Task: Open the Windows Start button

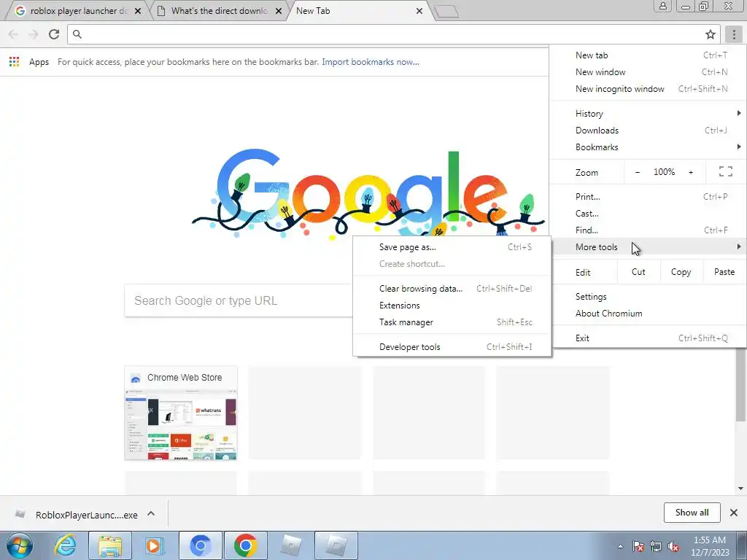Action: click(x=19, y=545)
